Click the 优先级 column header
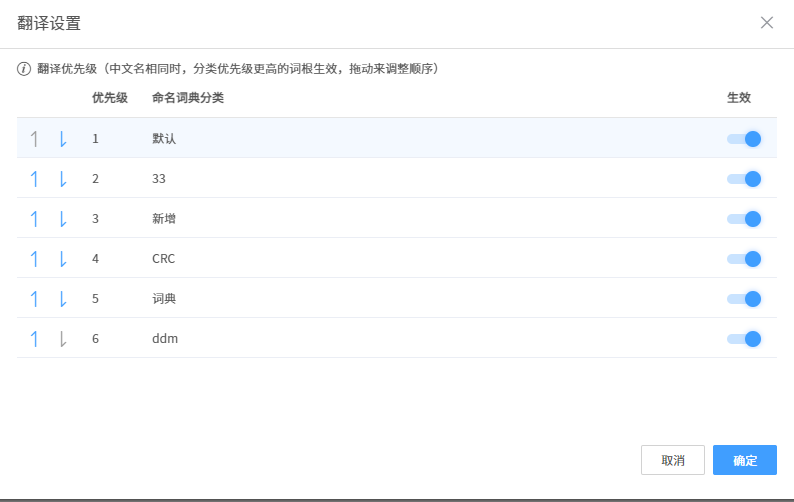This screenshot has width=794, height=502. click(x=110, y=98)
